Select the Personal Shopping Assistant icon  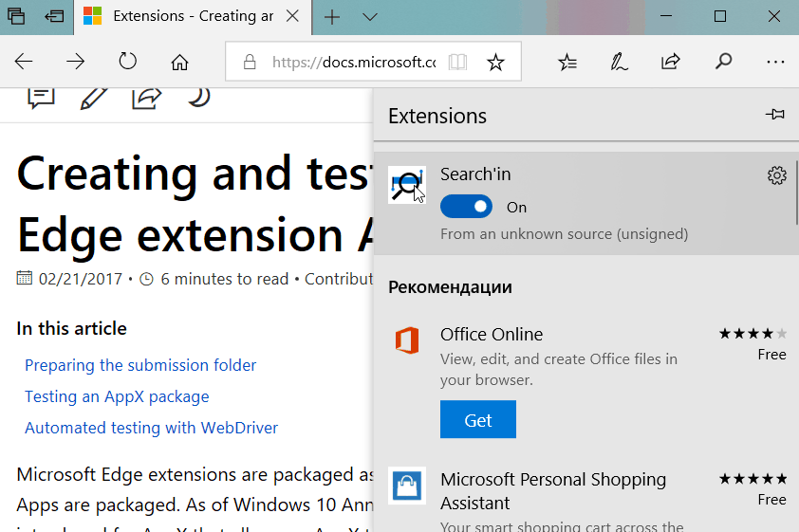407,486
